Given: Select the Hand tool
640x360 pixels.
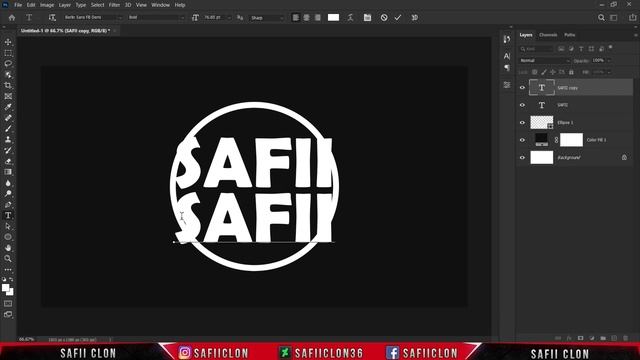Looking at the screenshot, I should (8, 248).
